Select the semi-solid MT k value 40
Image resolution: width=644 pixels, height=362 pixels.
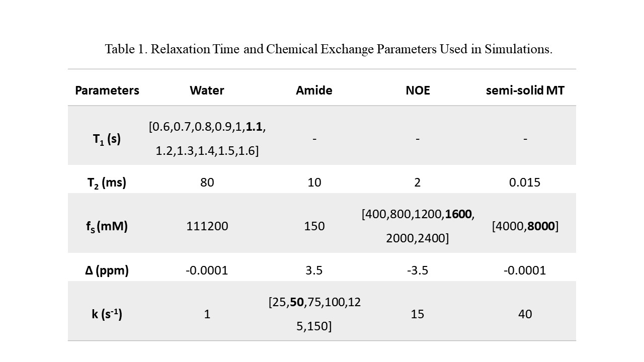[x=525, y=314]
